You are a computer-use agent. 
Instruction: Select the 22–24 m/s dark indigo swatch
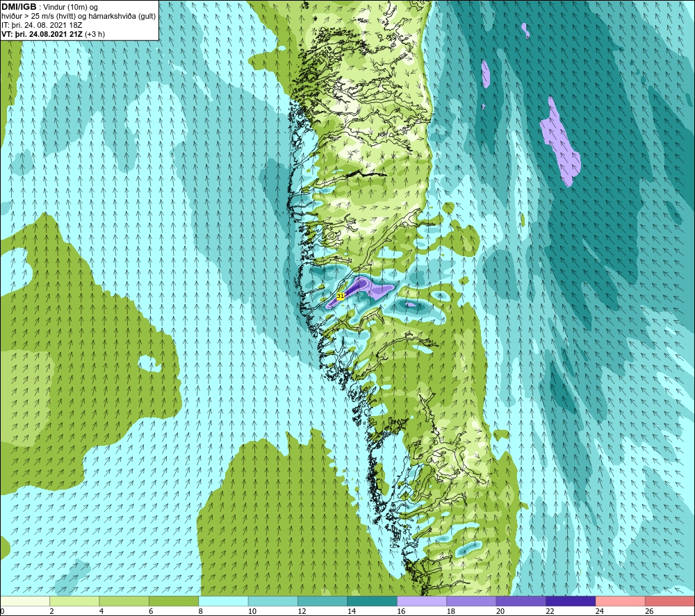[571, 601]
